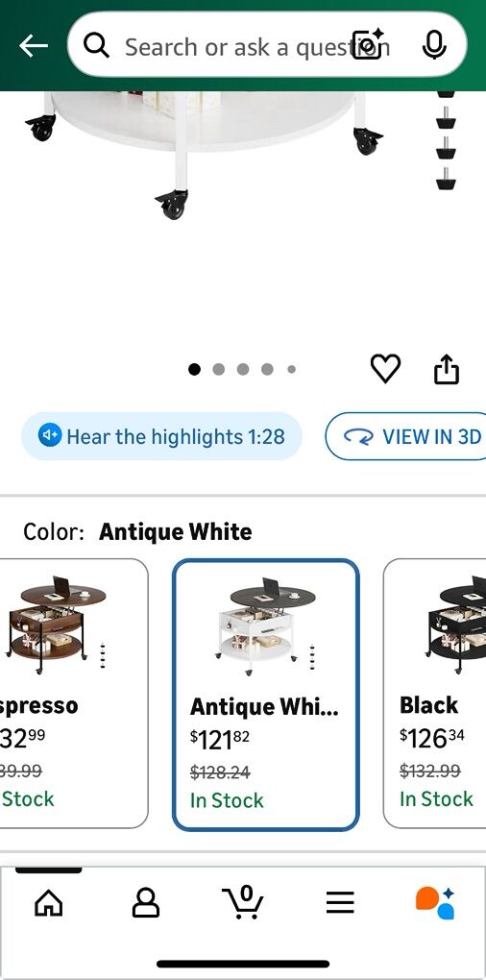486x980 pixels.
Task: Tap the back arrow icon
Action: (x=33, y=45)
